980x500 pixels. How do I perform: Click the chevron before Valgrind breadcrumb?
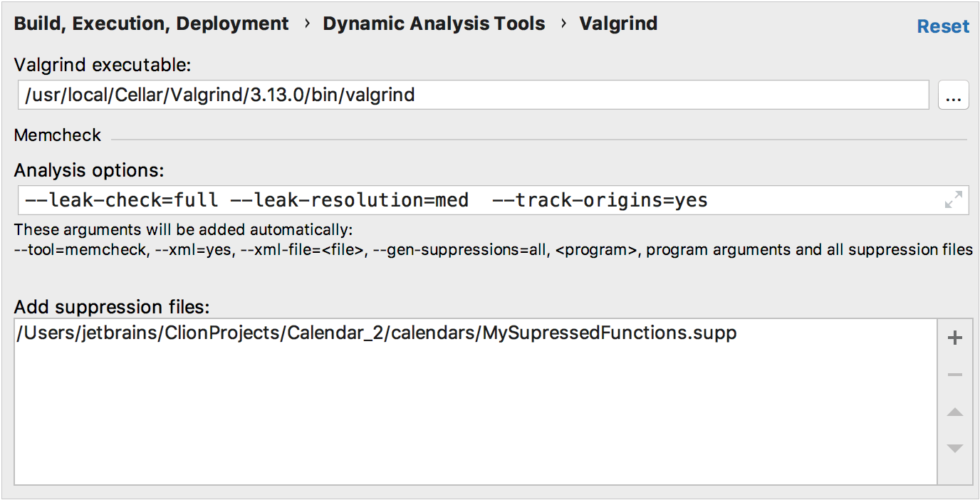(x=563, y=24)
